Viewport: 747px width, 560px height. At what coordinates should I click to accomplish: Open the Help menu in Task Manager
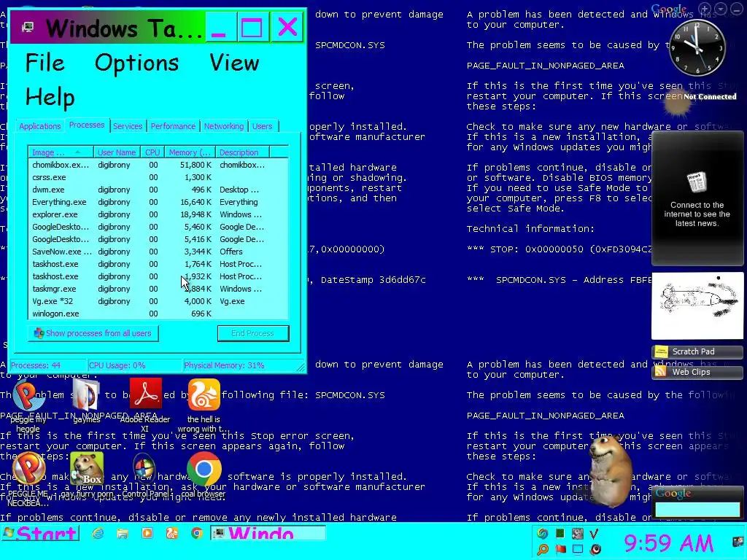(x=50, y=97)
